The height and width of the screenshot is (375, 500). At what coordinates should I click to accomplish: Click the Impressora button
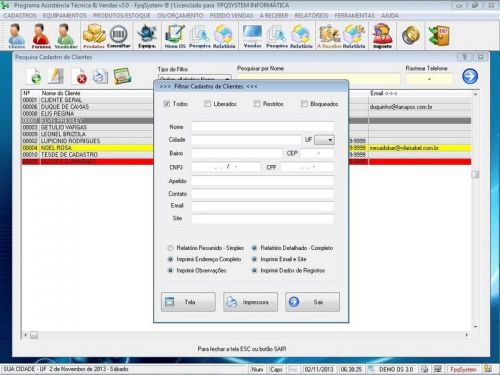[x=250, y=302]
